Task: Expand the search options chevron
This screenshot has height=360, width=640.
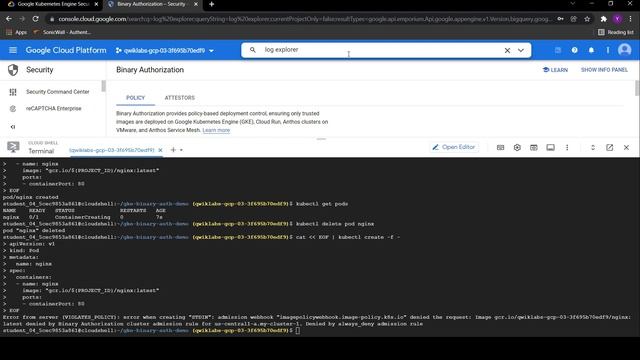Action: click(x=521, y=50)
